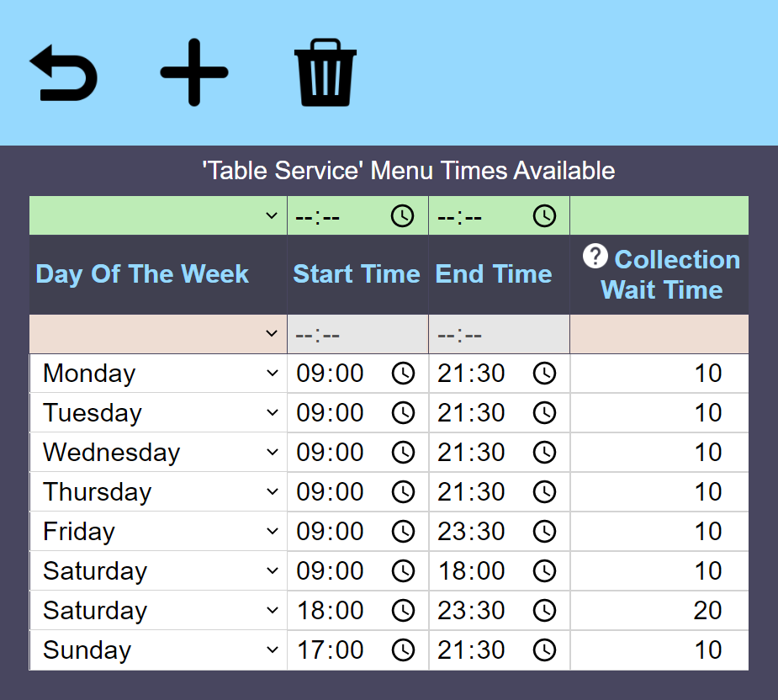Viewport: 778px width, 700px height.
Task: Expand the Monday day dropdown
Action: [x=272, y=374]
